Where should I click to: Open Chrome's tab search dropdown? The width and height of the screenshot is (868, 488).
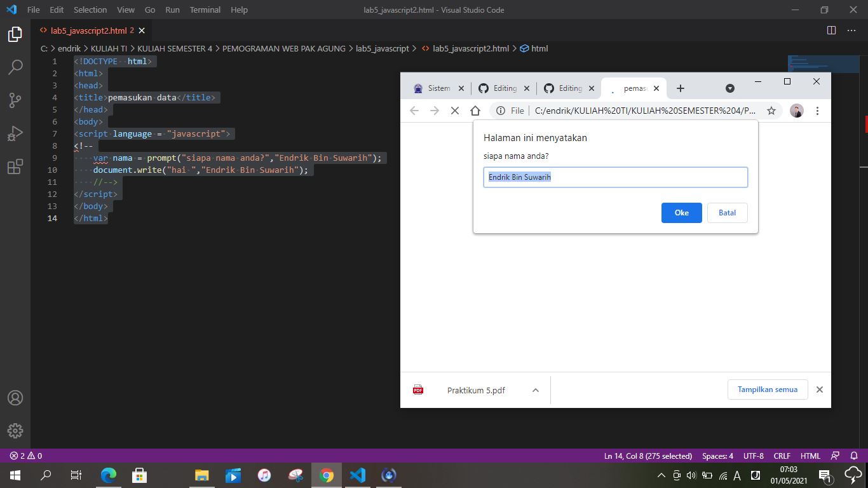coord(729,88)
